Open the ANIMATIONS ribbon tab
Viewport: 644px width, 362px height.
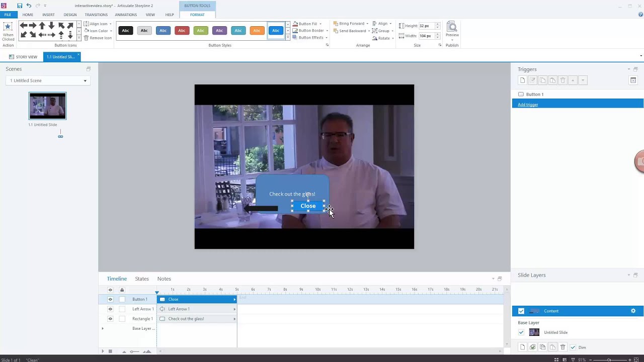[126, 15]
